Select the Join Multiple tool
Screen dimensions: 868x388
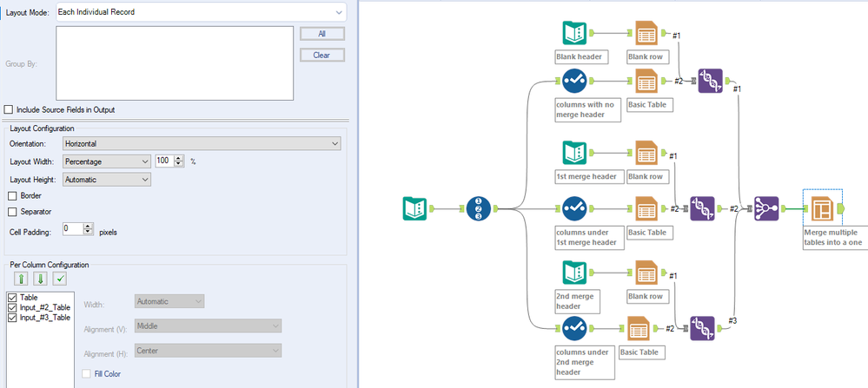tap(766, 208)
